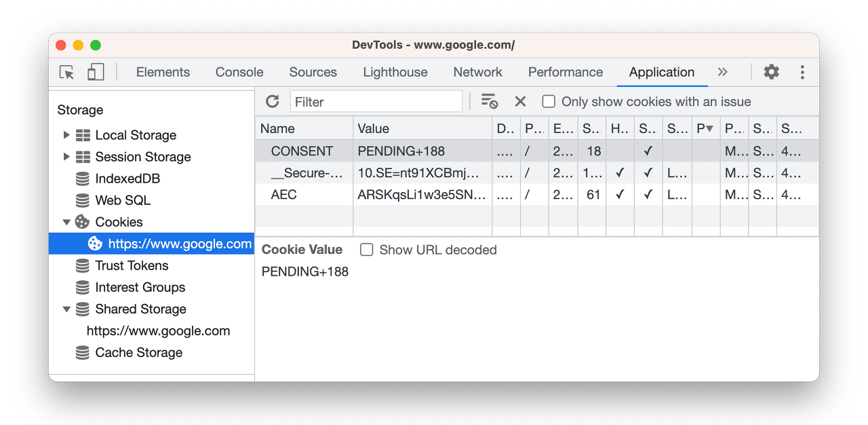
Task: Expand the Local Storage tree node
Action: click(66, 135)
